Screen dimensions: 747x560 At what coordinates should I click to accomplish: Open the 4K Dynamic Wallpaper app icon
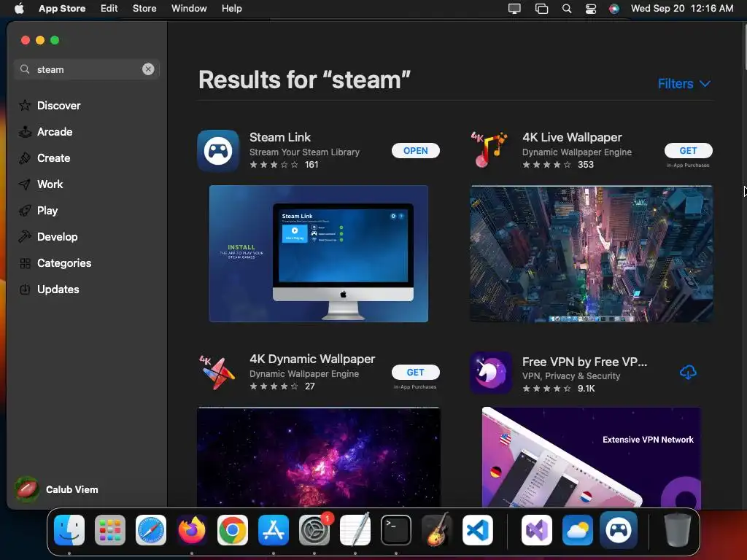coord(218,373)
